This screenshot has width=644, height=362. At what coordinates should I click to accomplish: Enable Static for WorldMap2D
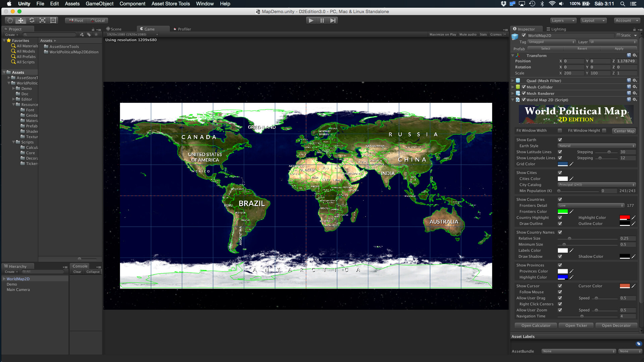(x=619, y=35)
